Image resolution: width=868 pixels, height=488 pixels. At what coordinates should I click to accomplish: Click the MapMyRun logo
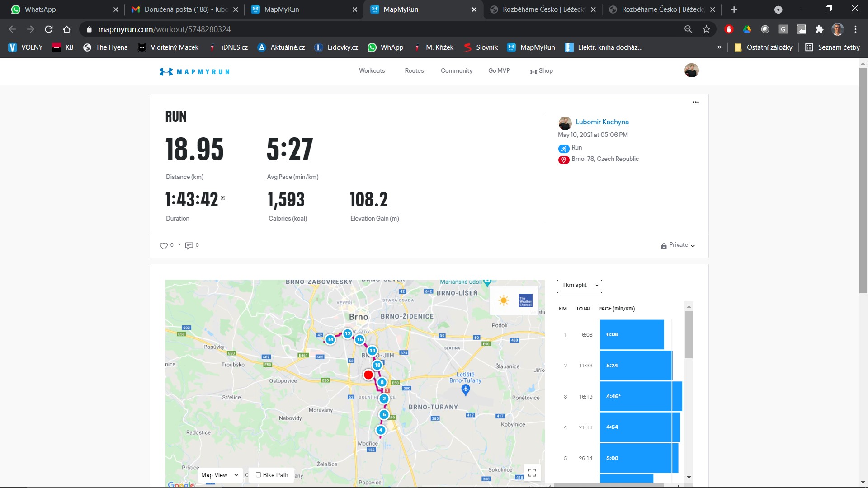click(x=194, y=71)
